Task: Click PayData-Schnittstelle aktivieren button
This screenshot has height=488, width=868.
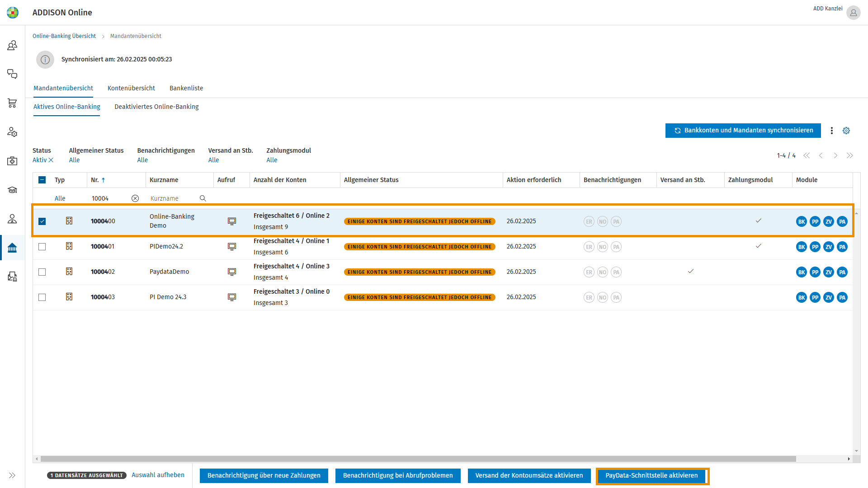Action: point(651,476)
